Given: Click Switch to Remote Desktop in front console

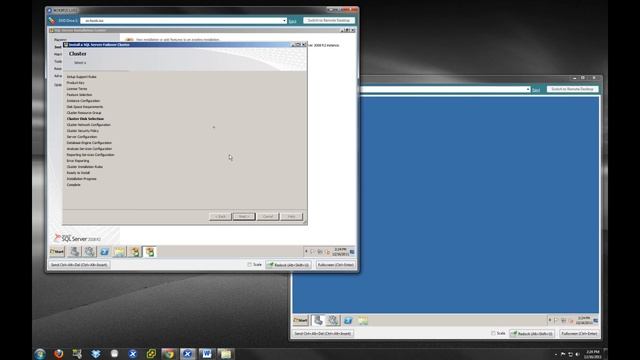Looking at the screenshot, I should [329, 20].
